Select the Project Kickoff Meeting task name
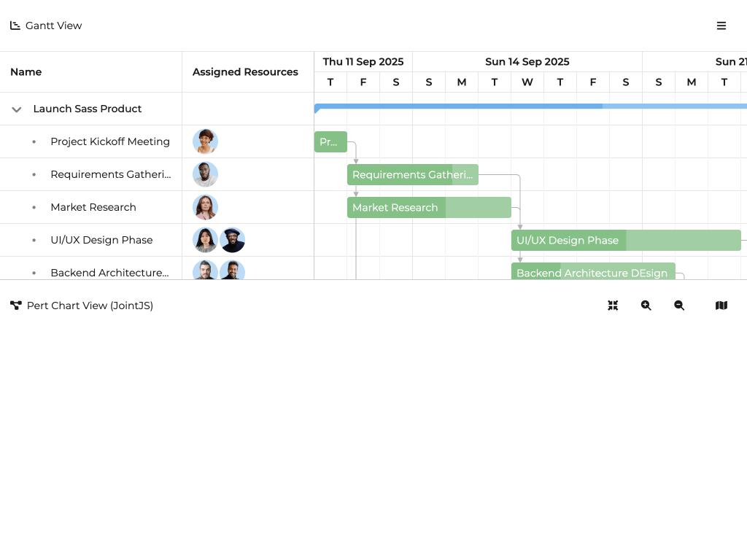 pos(110,141)
